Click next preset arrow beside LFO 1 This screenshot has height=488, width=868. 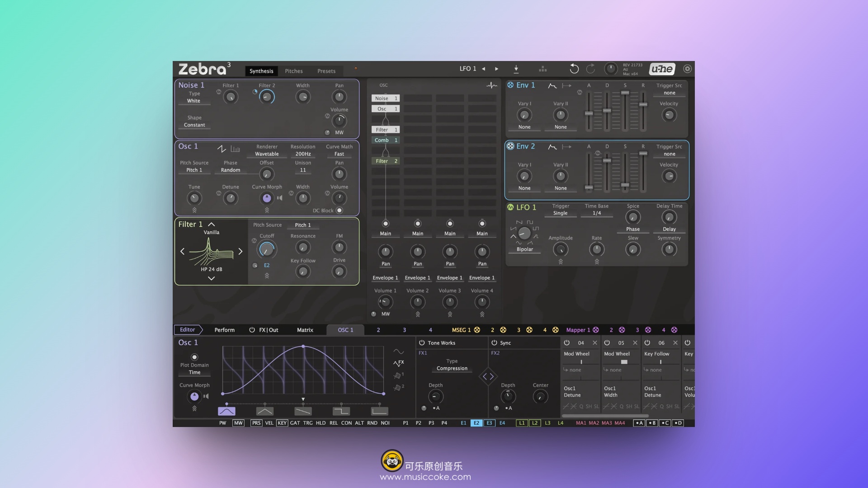pyautogui.click(x=496, y=69)
